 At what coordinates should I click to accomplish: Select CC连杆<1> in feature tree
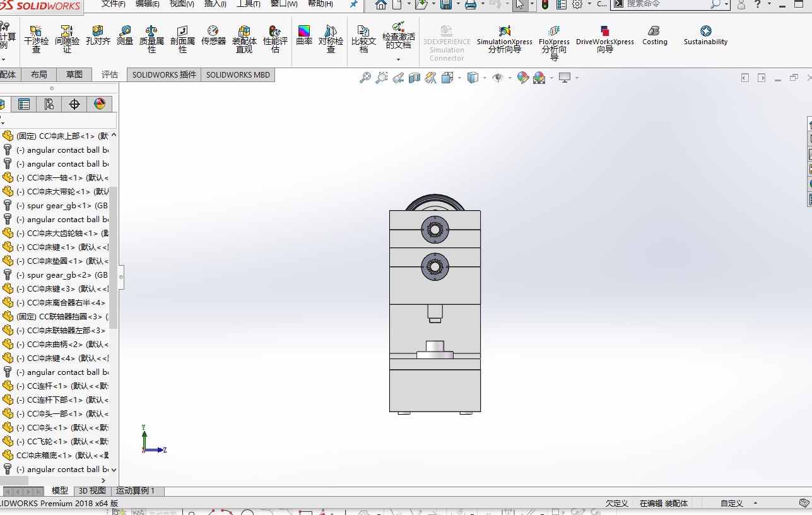56,386
